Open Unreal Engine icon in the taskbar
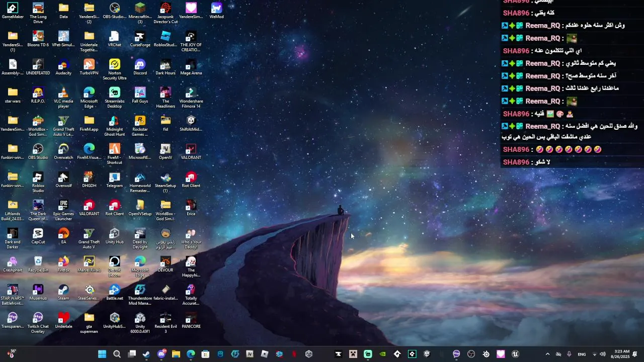The width and height of the screenshot is (644, 362). click(x=516, y=354)
